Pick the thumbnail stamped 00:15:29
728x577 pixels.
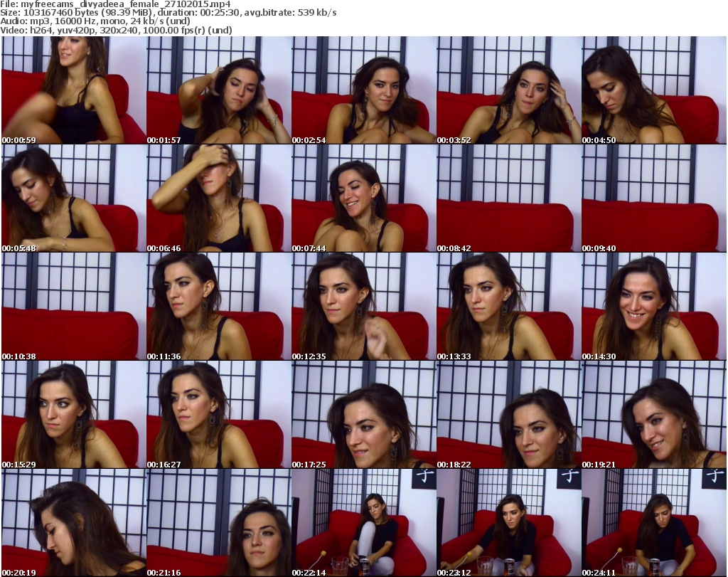[73, 414]
